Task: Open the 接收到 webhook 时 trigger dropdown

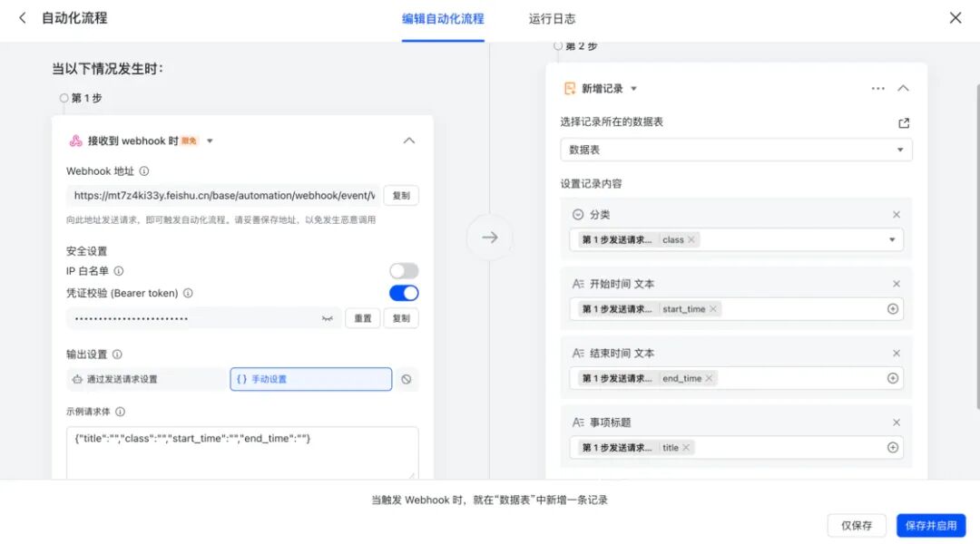Action: [210, 141]
